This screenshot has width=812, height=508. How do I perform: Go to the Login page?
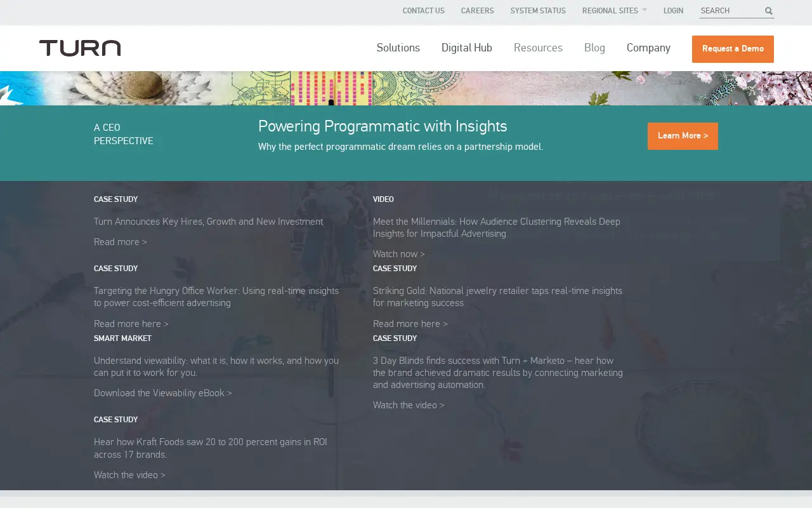pos(673,11)
